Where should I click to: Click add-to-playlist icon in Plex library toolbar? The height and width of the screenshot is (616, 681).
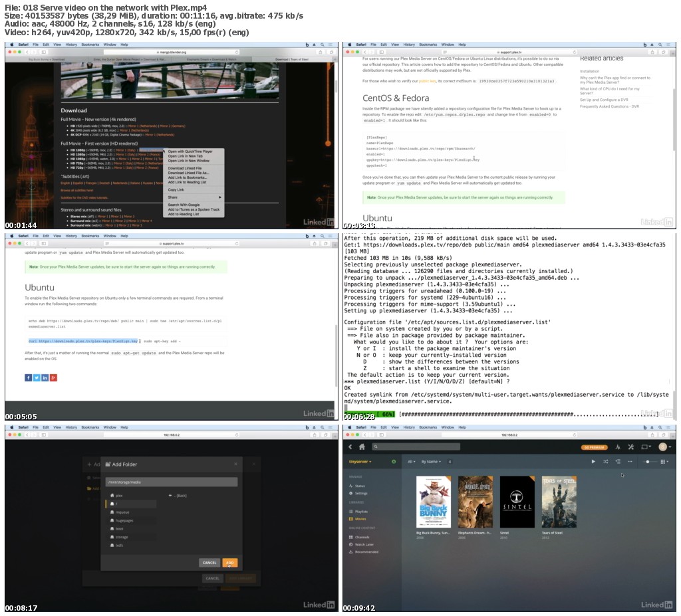click(x=618, y=462)
